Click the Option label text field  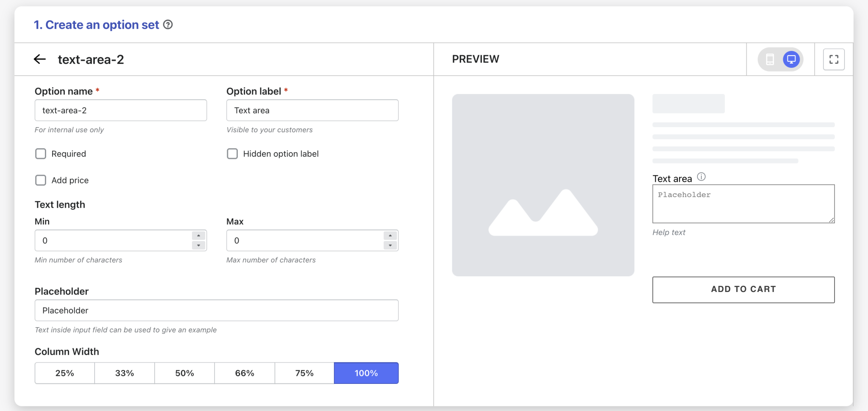(x=312, y=111)
